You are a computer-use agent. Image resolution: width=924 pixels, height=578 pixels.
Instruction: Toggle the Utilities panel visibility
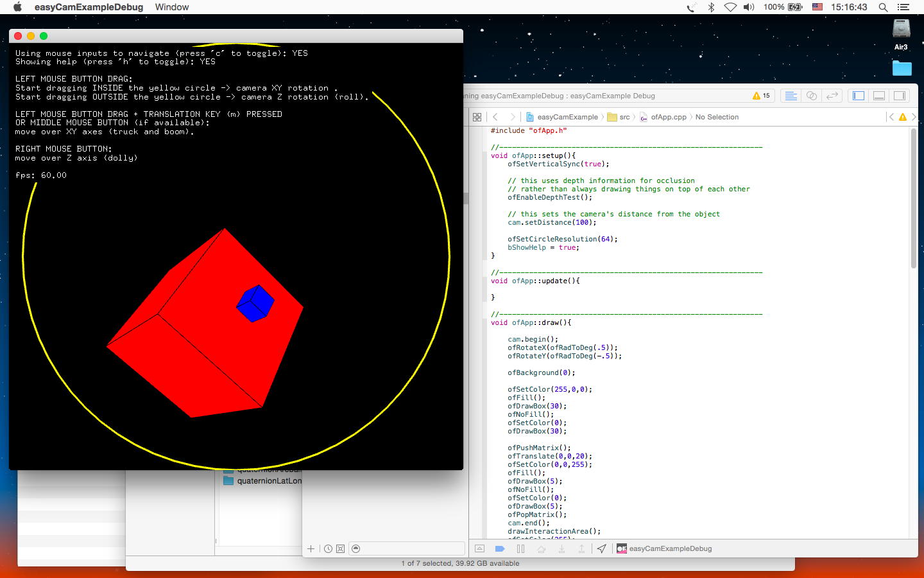click(900, 96)
